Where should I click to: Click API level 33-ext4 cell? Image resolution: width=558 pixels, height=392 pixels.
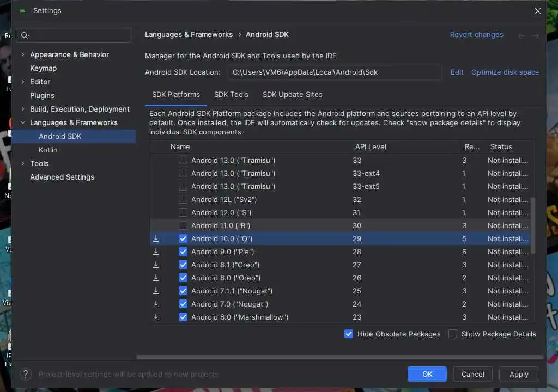click(x=366, y=173)
